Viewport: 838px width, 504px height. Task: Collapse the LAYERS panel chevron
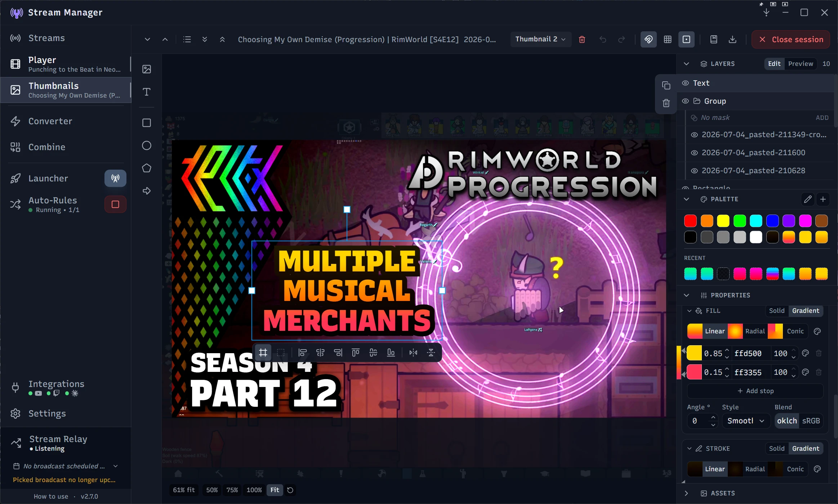click(686, 64)
